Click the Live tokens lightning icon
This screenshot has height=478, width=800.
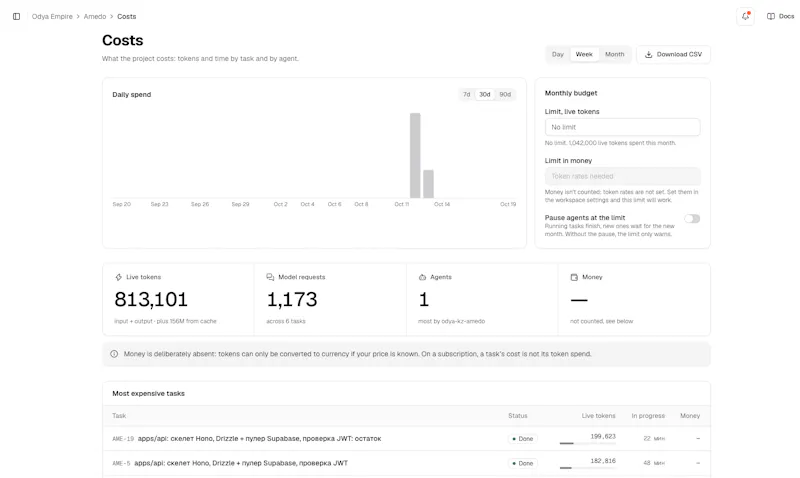[x=118, y=277]
